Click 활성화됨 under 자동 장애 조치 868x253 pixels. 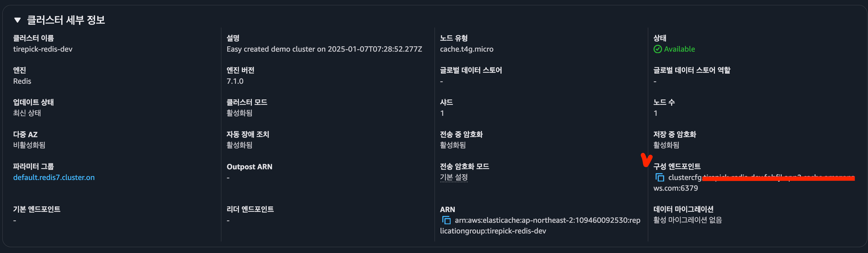click(239, 145)
